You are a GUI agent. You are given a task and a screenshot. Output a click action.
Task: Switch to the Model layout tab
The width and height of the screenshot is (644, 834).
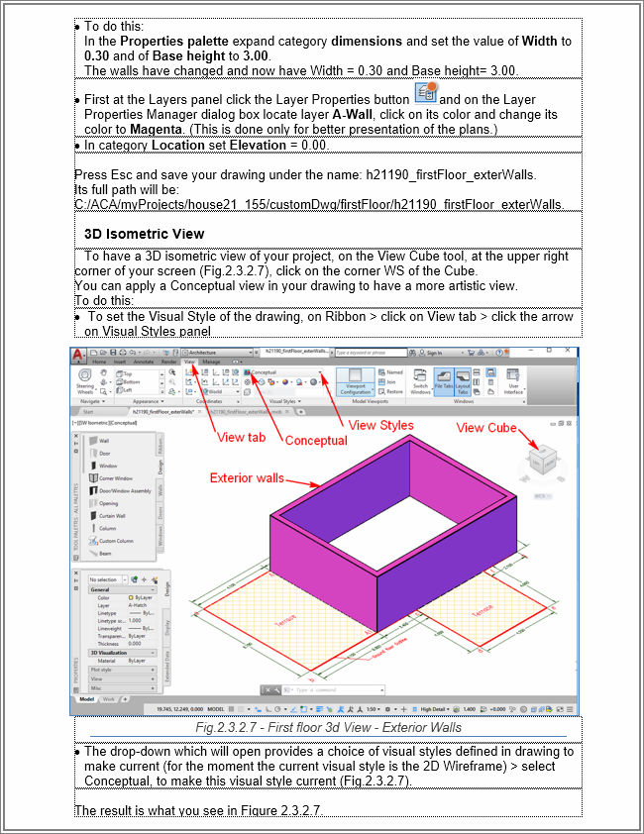tap(87, 699)
